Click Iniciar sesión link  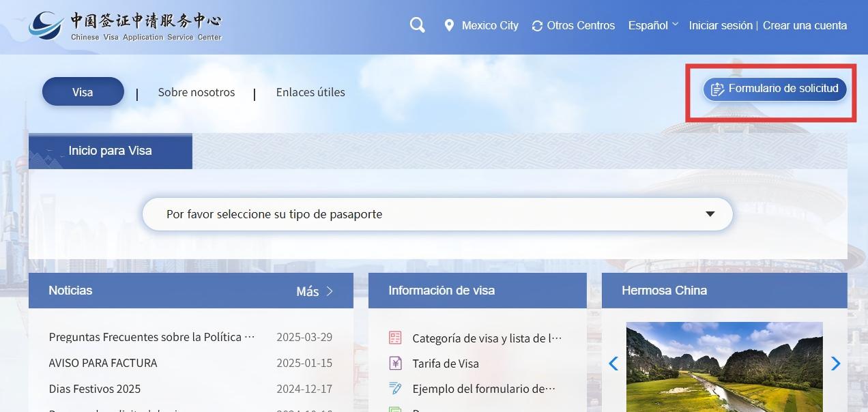tap(720, 25)
